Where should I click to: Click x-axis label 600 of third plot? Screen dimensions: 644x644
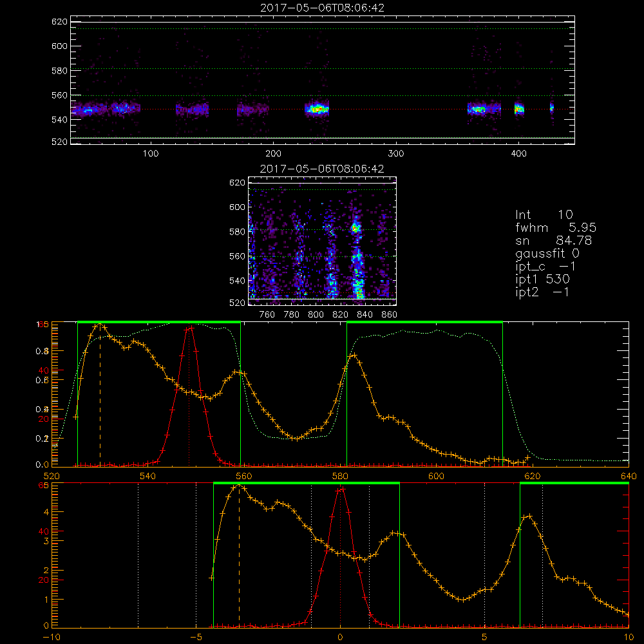tap(436, 476)
